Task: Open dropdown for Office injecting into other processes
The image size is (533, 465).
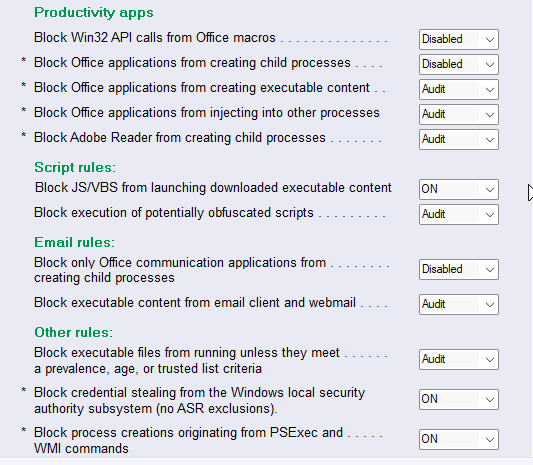Action: (x=459, y=114)
